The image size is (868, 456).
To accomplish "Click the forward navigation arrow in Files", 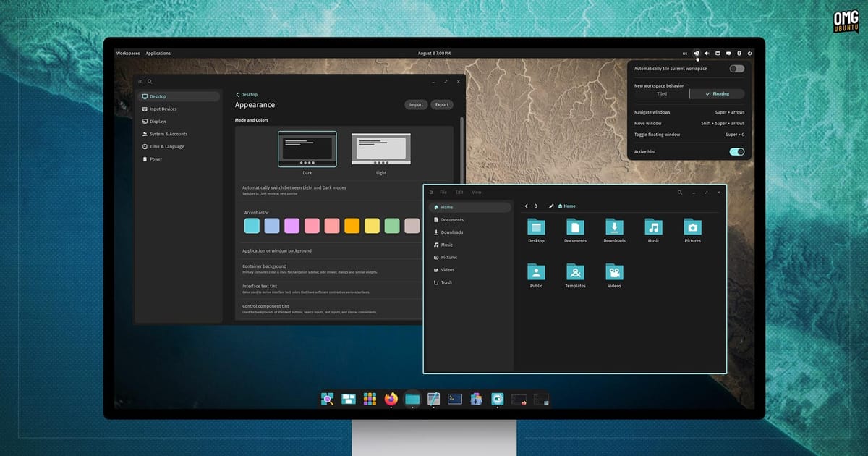I will tap(537, 206).
